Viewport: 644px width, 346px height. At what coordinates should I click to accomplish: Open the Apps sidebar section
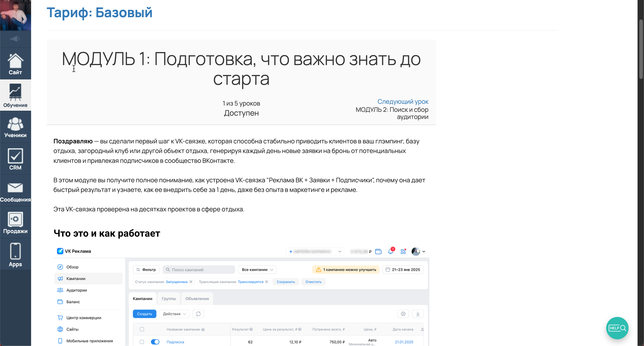tap(15, 254)
